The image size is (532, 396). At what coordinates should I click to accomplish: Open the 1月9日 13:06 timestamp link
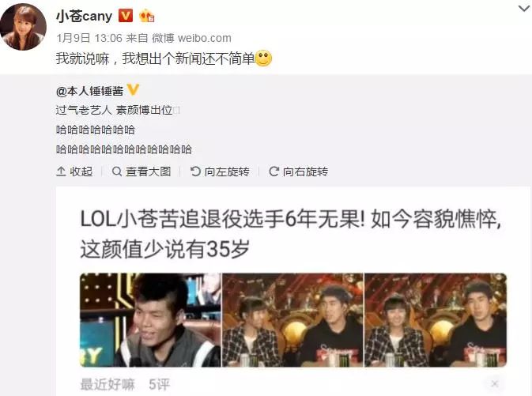[x=89, y=38]
